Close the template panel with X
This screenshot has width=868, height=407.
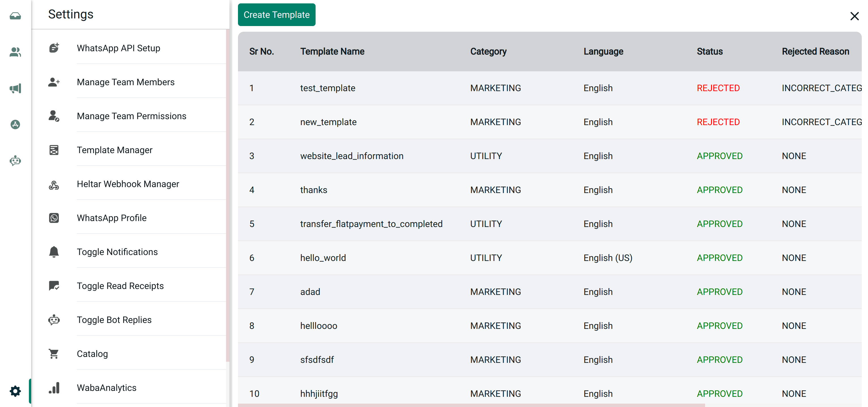click(854, 16)
